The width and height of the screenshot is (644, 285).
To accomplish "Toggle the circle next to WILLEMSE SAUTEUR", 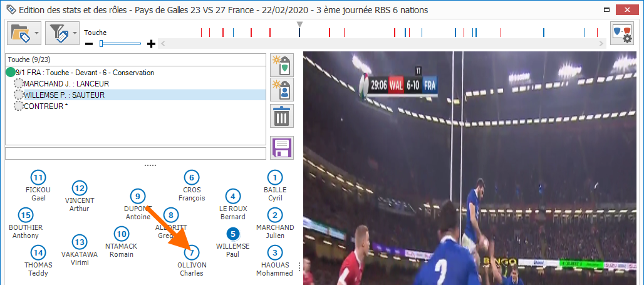I will click(19, 95).
